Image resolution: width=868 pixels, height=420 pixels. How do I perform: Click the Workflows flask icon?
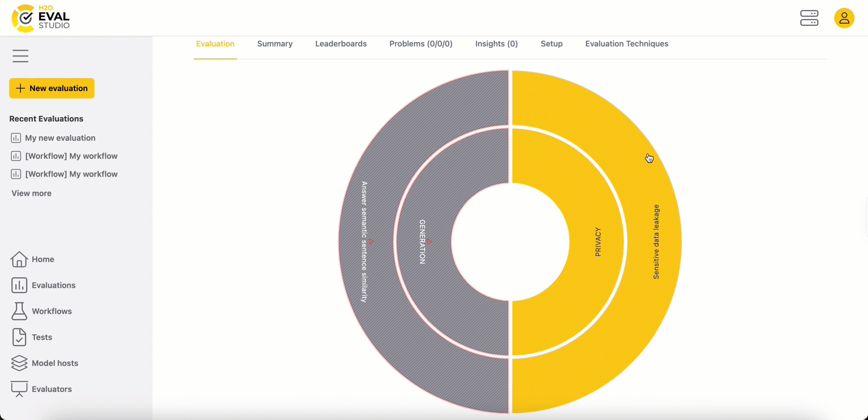tap(19, 311)
